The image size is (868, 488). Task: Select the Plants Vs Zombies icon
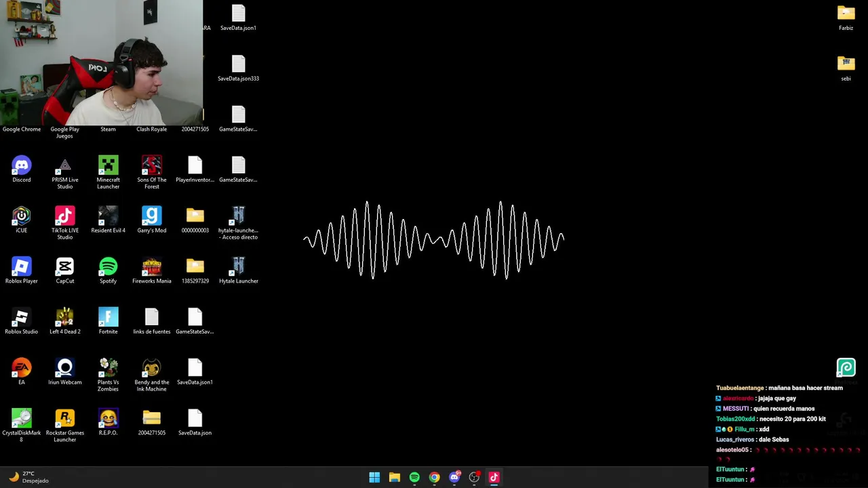[108, 375]
